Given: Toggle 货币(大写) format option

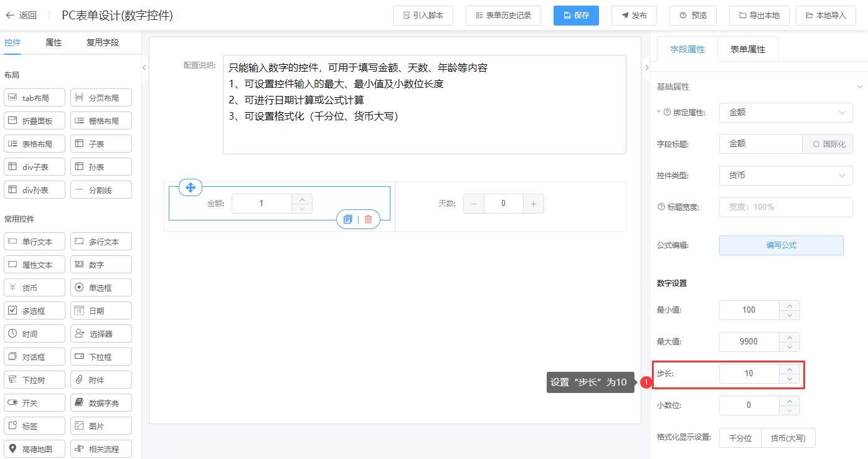Looking at the screenshot, I should pos(788,438).
